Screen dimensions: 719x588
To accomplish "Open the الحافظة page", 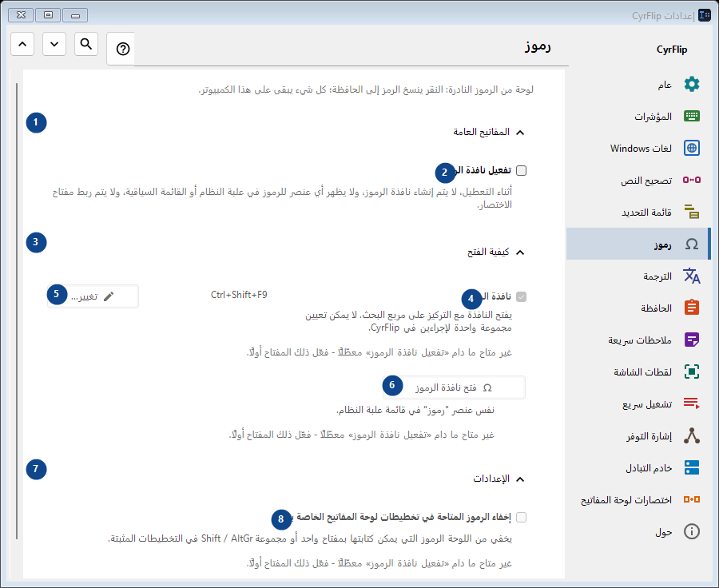I will point(638,308).
